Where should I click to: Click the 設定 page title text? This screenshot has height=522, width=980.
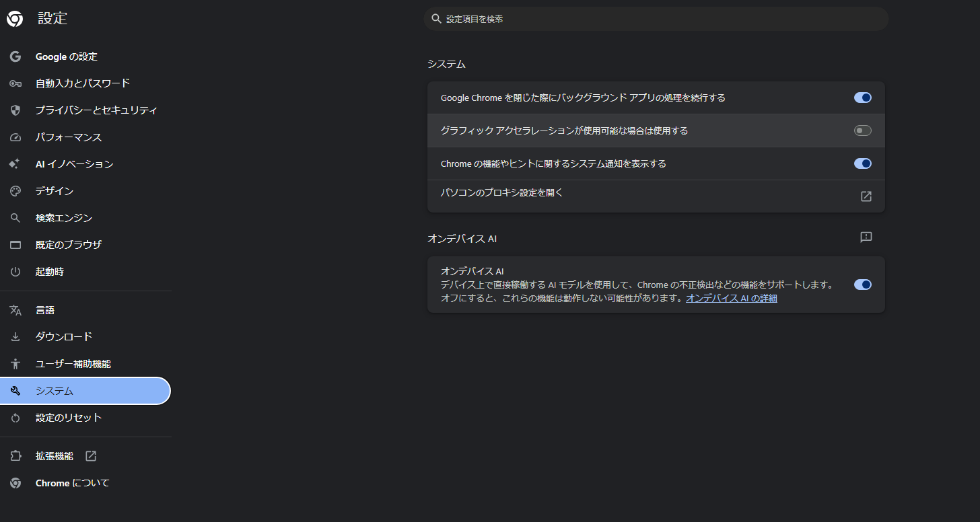click(53, 19)
